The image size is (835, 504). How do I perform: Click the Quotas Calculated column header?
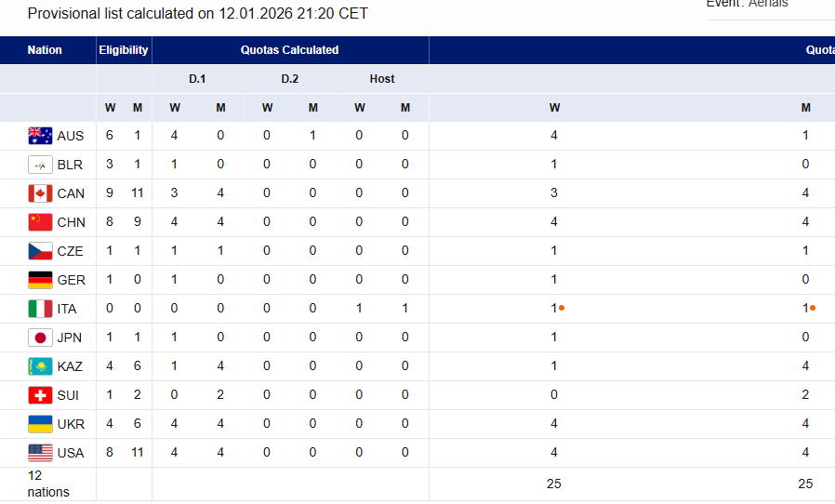pyautogui.click(x=289, y=50)
